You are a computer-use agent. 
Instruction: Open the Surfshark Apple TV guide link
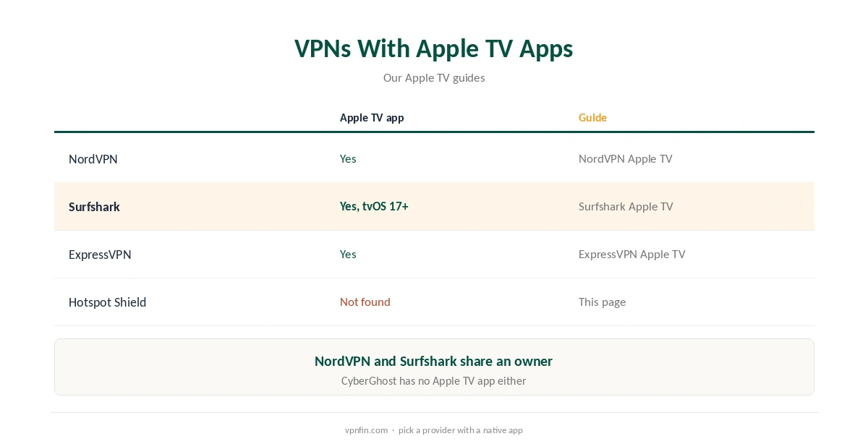tap(626, 207)
